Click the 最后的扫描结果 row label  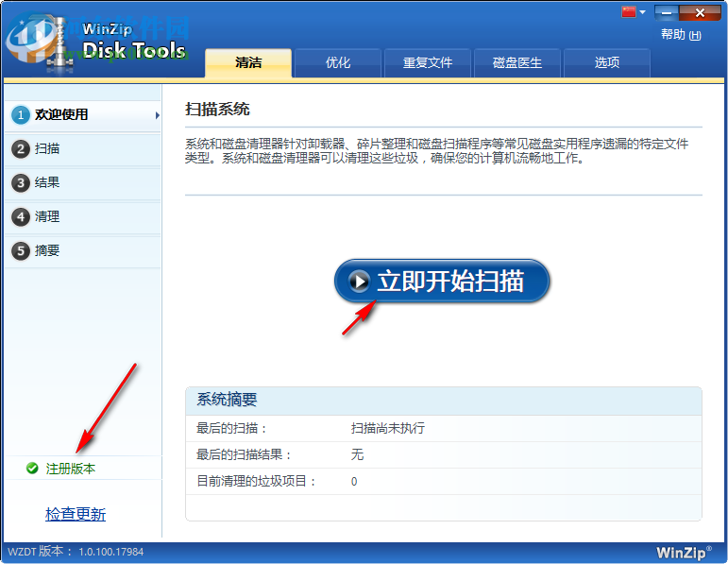pyautogui.click(x=244, y=454)
